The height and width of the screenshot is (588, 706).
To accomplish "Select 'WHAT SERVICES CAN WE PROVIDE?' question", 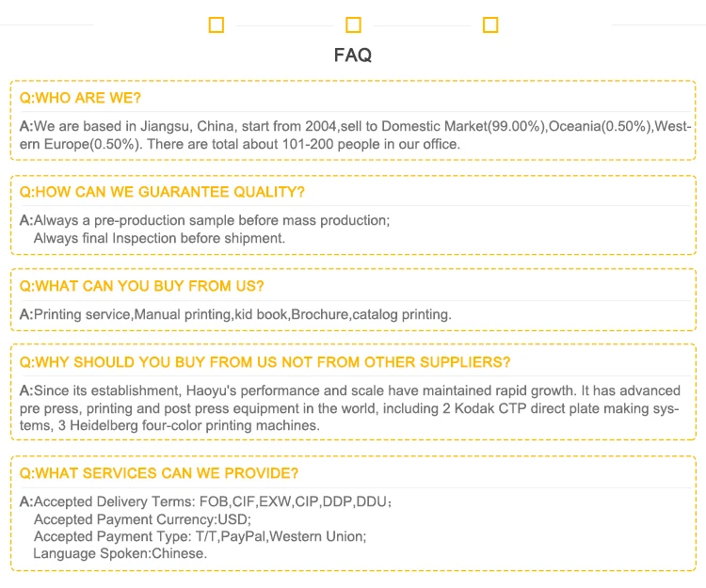I will pyautogui.click(x=158, y=473).
